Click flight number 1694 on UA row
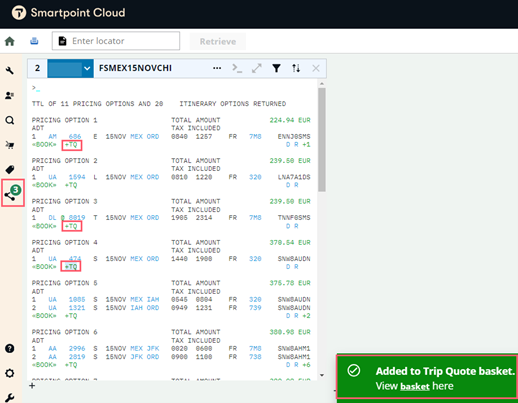The height and width of the screenshot is (403, 518). point(77,177)
